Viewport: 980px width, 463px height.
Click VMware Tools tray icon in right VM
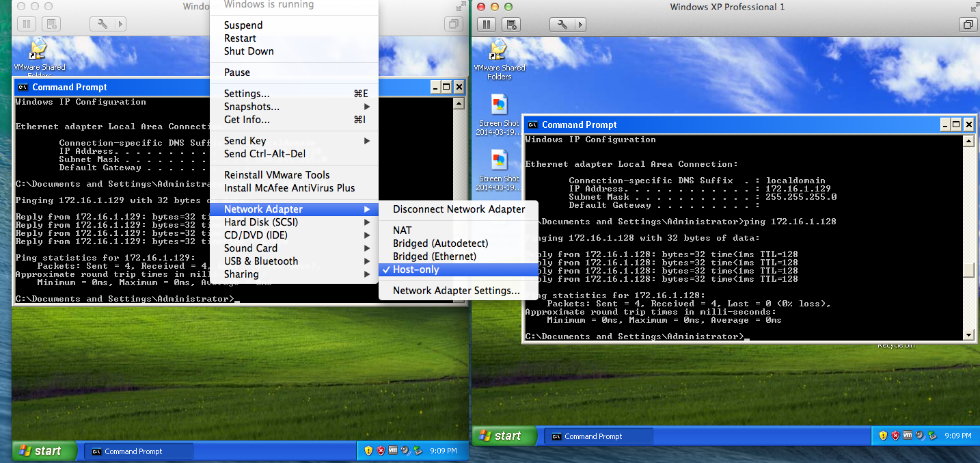click(908, 436)
